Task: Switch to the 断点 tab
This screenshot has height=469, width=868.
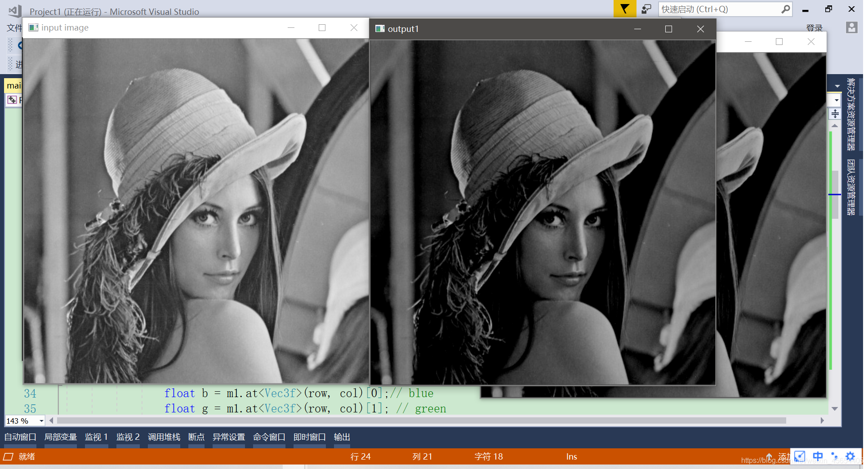Action: [x=196, y=437]
